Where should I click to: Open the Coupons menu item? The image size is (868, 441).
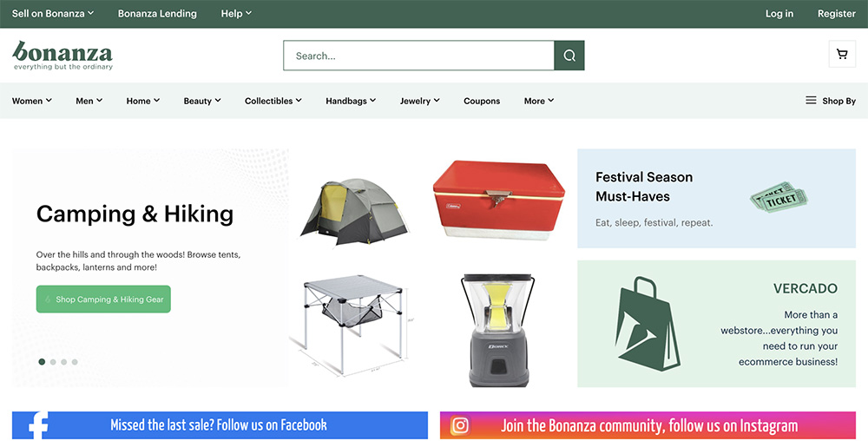point(482,101)
